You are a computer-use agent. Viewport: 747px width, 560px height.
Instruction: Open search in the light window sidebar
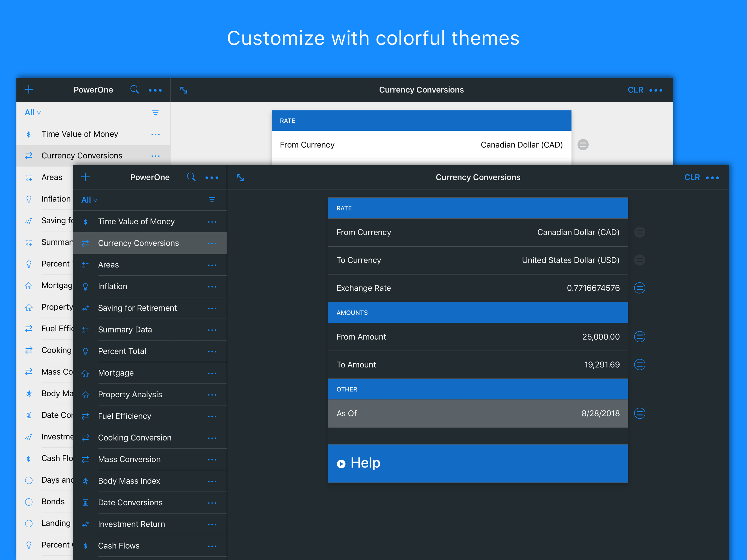point(135,89)
